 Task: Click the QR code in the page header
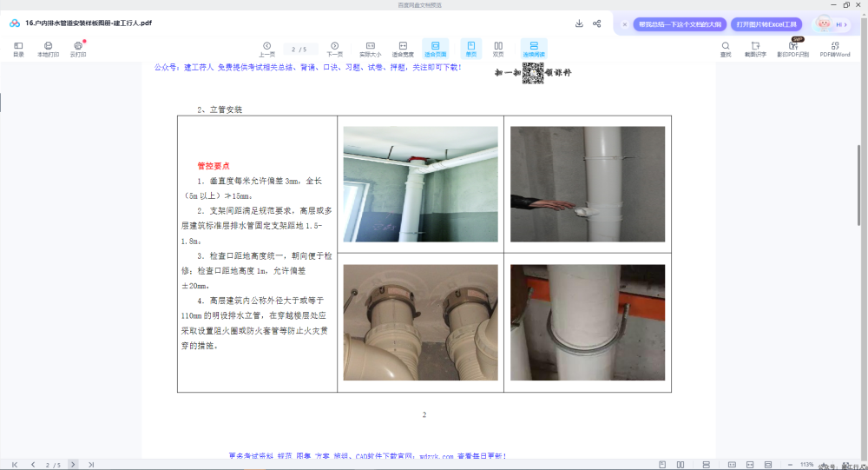coord(533,73)
